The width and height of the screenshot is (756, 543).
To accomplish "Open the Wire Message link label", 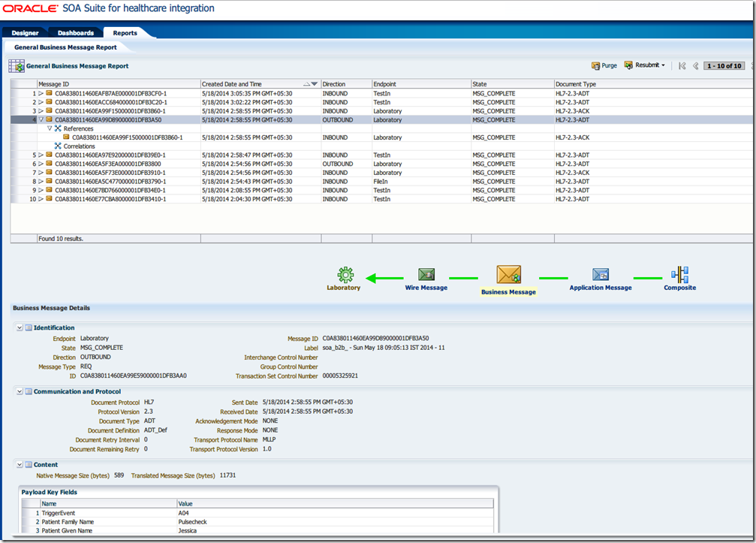I will click(x=426, y=288).
